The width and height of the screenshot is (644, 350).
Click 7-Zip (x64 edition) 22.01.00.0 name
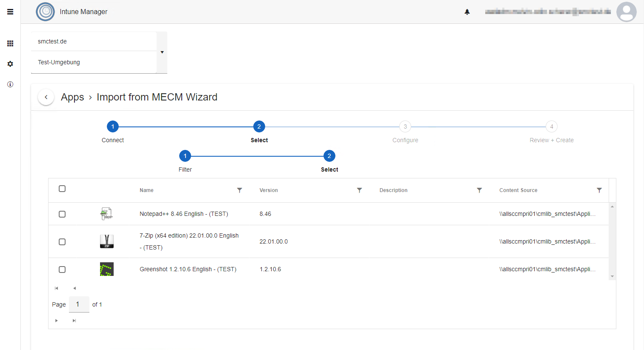coord(189,241)
